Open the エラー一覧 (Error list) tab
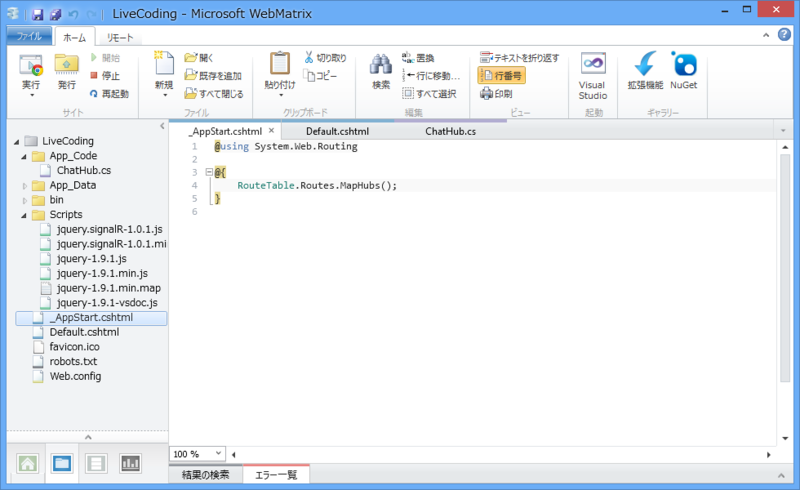Viewport: 800px width, 490px height. coord(276,475)
